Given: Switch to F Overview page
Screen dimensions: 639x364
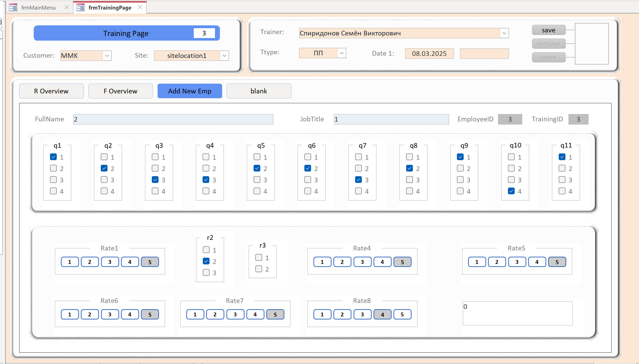Looking at the screenshot, I should coord(120,91).
